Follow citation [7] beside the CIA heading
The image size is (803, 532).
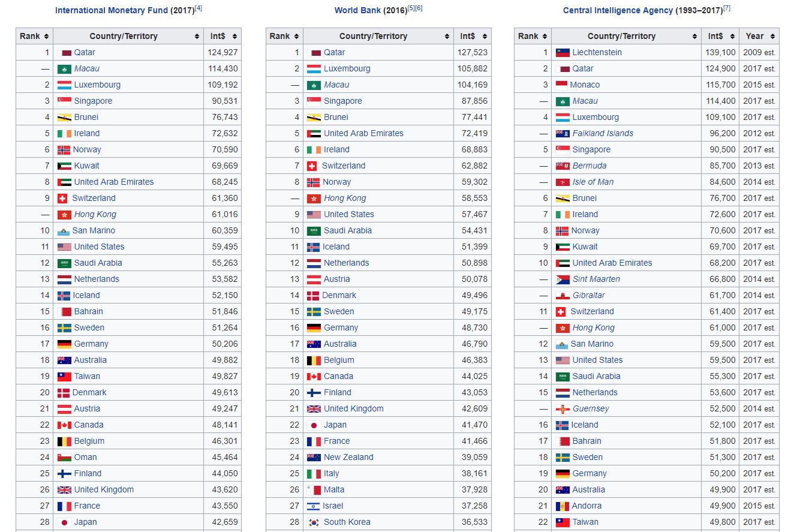tap(727, 8)
